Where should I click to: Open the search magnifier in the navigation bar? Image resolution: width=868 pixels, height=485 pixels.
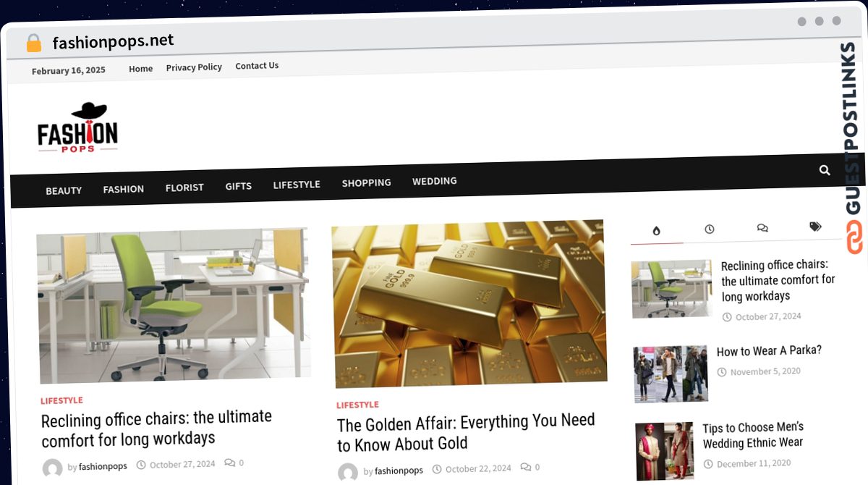[x=825, y=170]
